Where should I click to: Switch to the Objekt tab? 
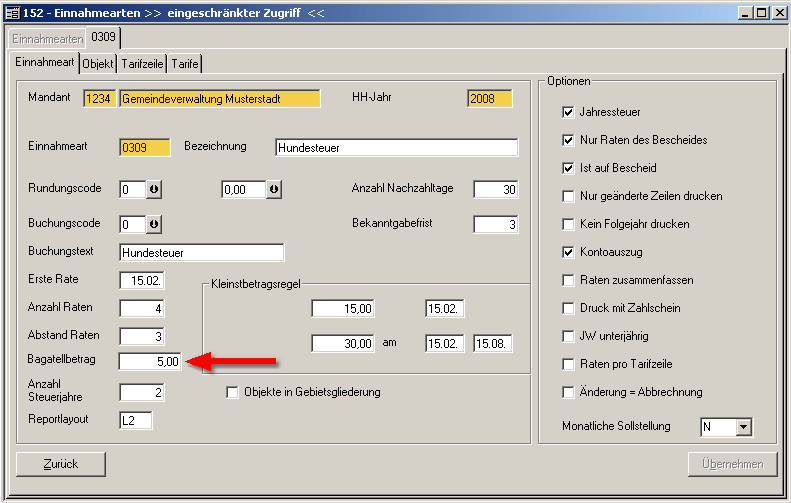[98, 63]
